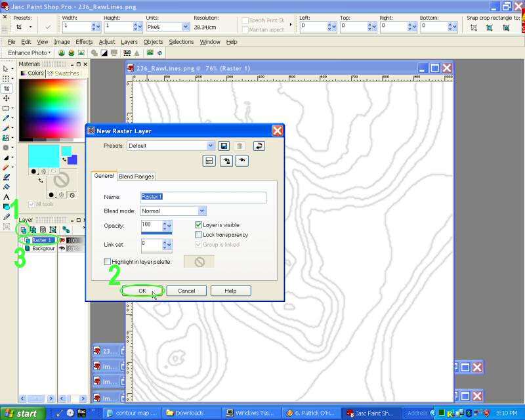The height and width of the screenshot is (420, 525).
Task: Click the Save Preset disk icon
Action: pyautogui.click(x=224, y=146)
